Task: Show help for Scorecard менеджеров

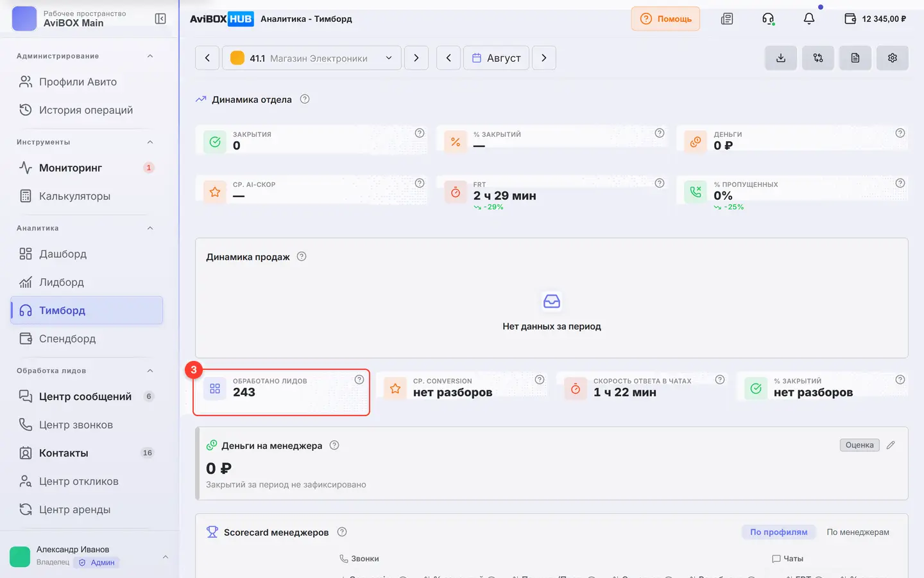Action: [x=342, y=532]
